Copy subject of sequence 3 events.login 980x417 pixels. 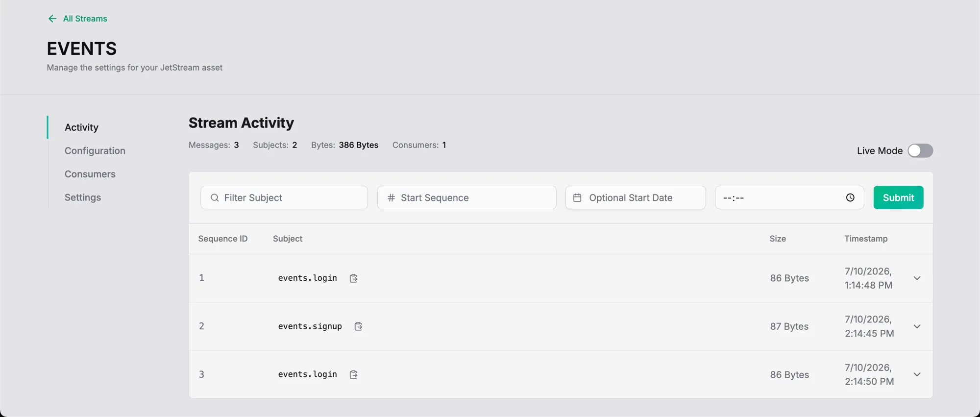[353, 374]
